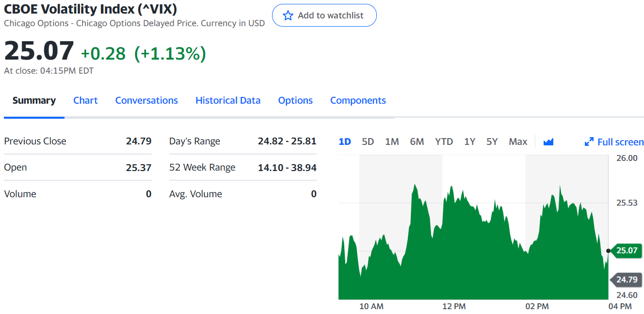Click the Avg. Volume label
Screen dimensions: 644x314
click(x=195, y=194)
